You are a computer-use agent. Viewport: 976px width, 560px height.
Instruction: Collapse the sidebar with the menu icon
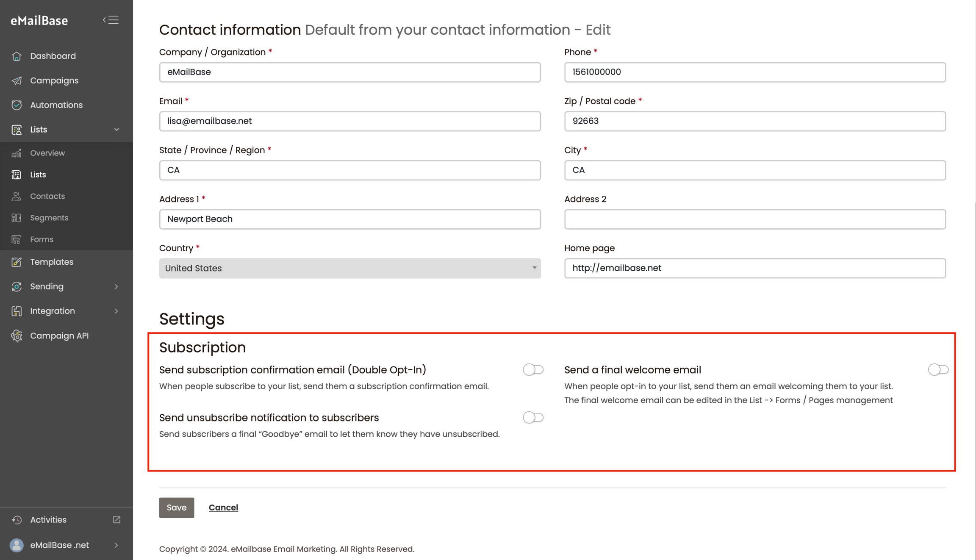[111, 20]
